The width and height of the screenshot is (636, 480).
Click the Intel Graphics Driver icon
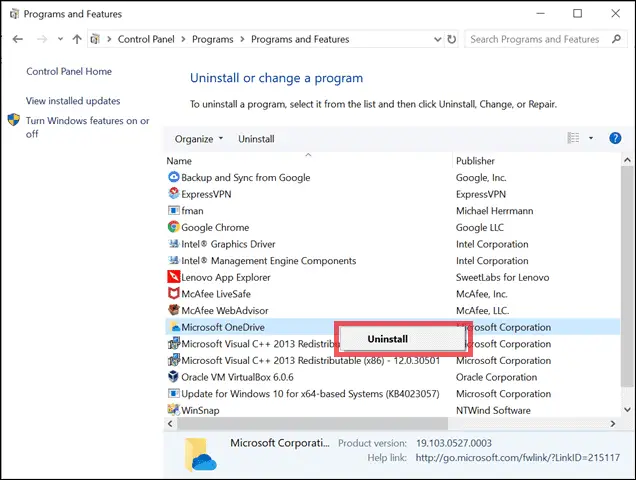click(174, 243)
